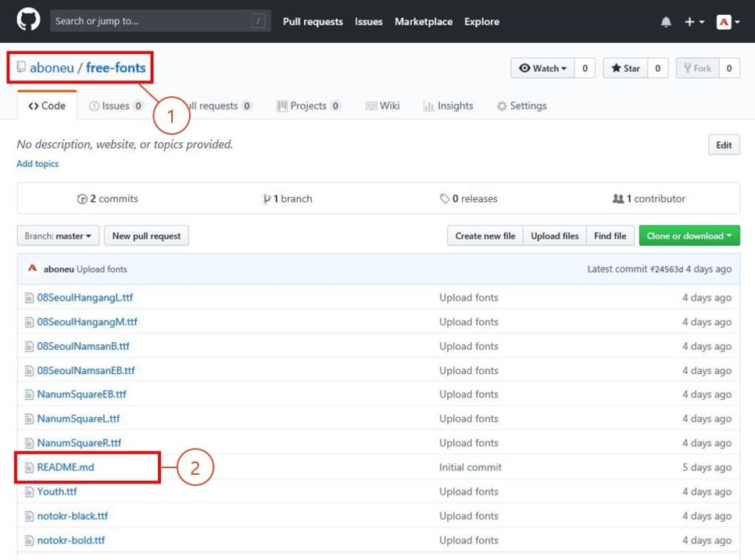Click the people icon next to 1 contributor
The width and height of the screenshot is (755, 560).
617,198
